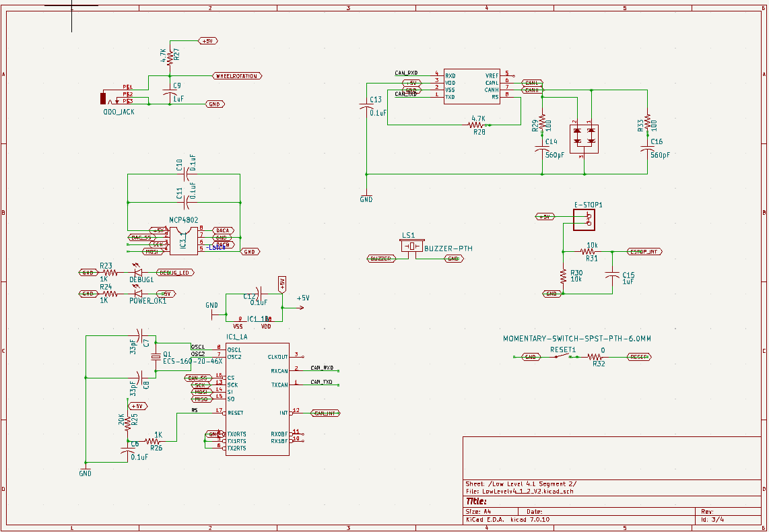Pick capacitor C11 (0.1uF)
The image size is (769, 532).
coord(187,202)
